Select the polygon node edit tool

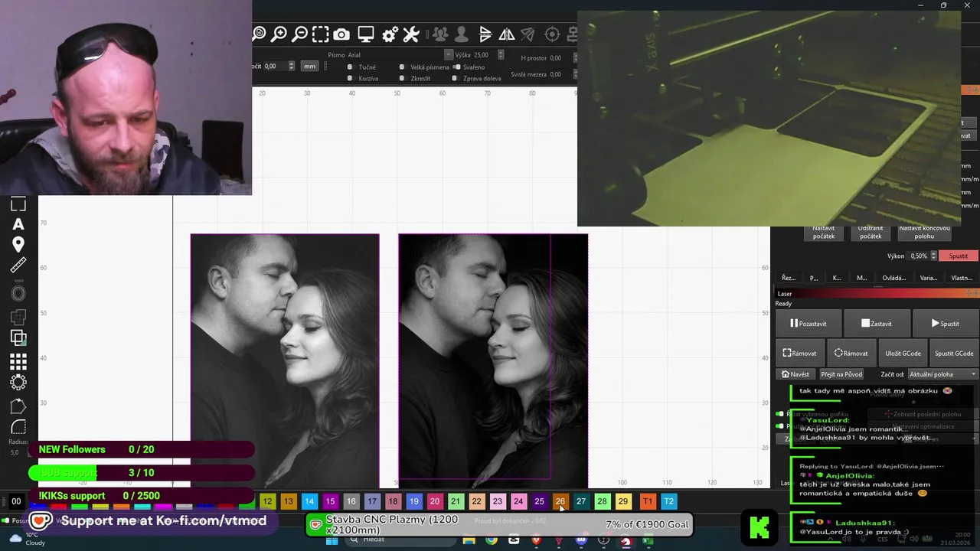(x=18, y=406)
